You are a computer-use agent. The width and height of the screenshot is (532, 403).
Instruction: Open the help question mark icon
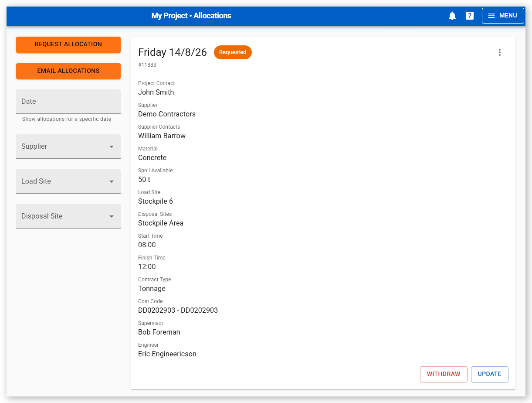point(470,16)
